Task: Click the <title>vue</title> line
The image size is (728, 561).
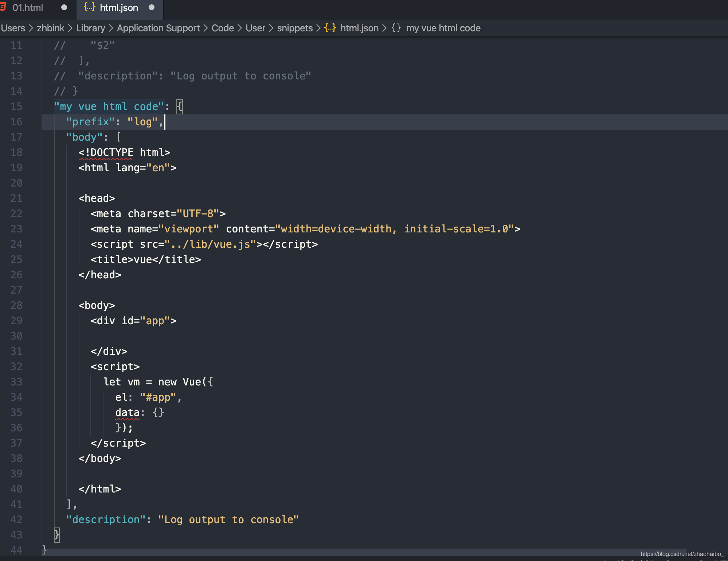Action: (146, 259)
